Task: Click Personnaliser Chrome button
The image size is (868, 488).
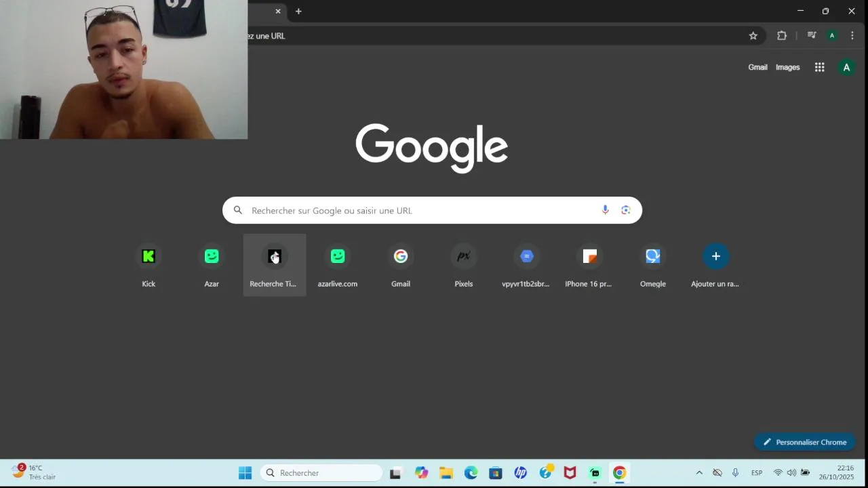Action: [805, 442]
